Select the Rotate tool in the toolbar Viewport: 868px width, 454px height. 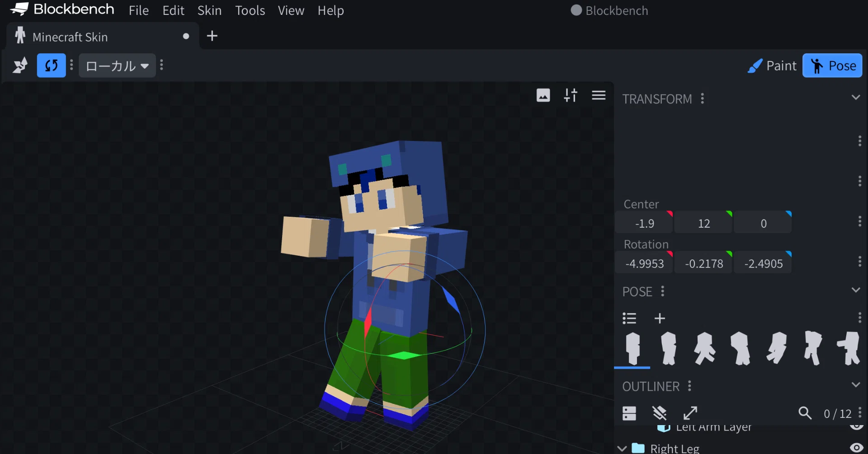coord(51,66)
